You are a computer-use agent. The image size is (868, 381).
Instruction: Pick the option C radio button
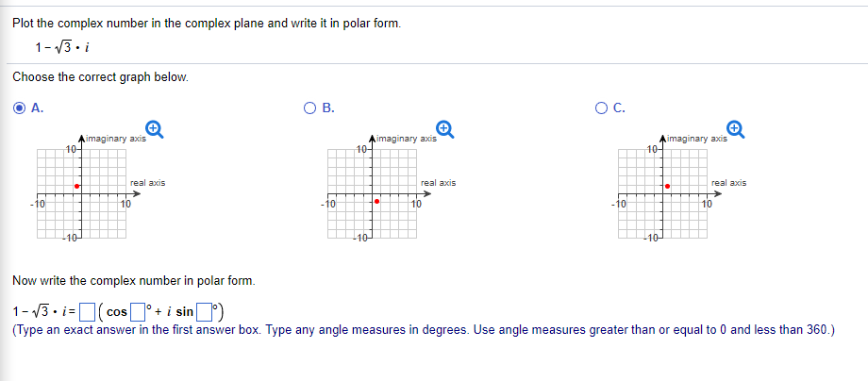601,108
